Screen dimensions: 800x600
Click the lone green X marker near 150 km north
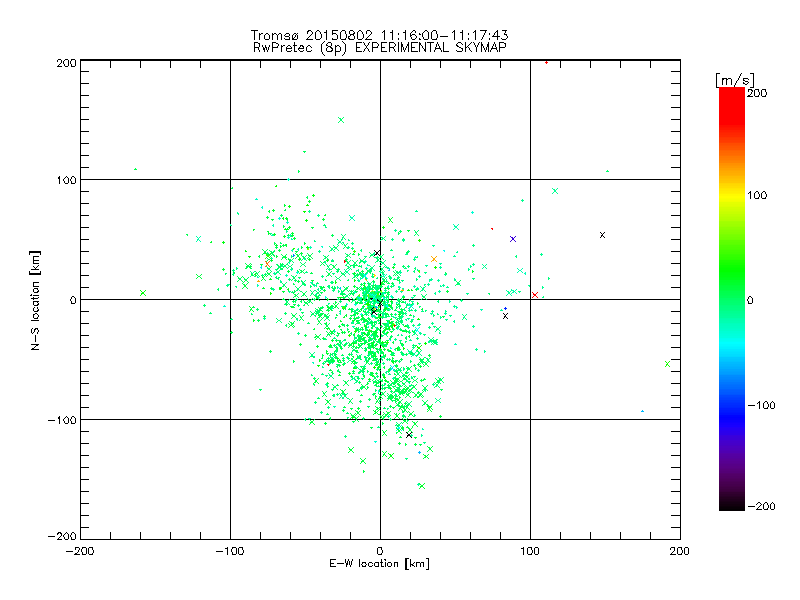point(341,120)
